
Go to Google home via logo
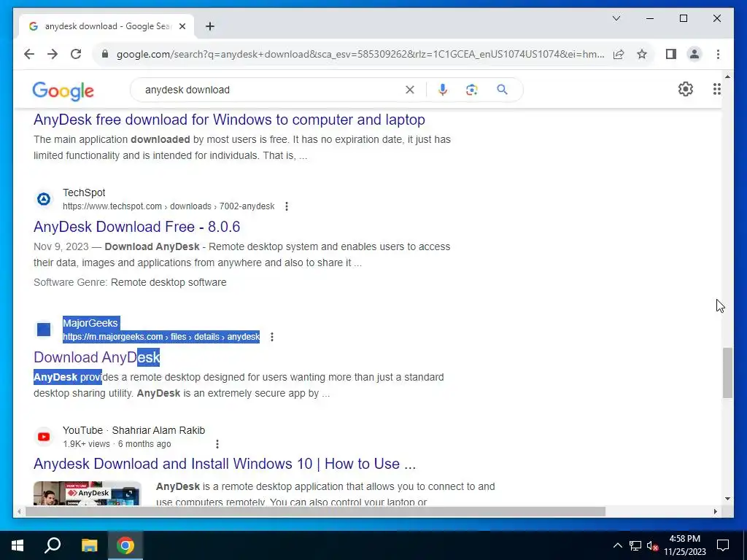point(63,90)
